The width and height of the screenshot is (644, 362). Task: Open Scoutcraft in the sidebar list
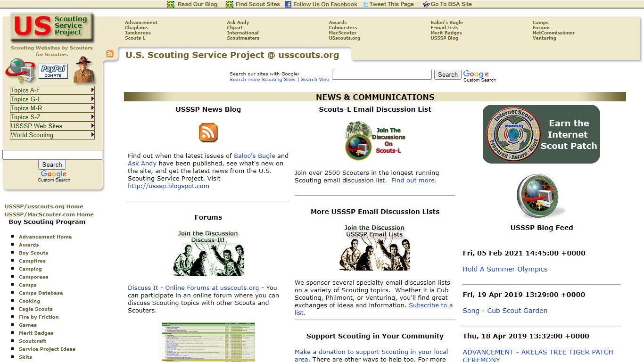point(33,341)
